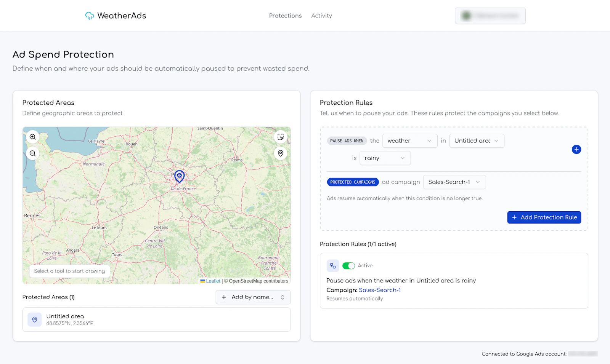Select the Untitled area list entry

pos(156,320)
